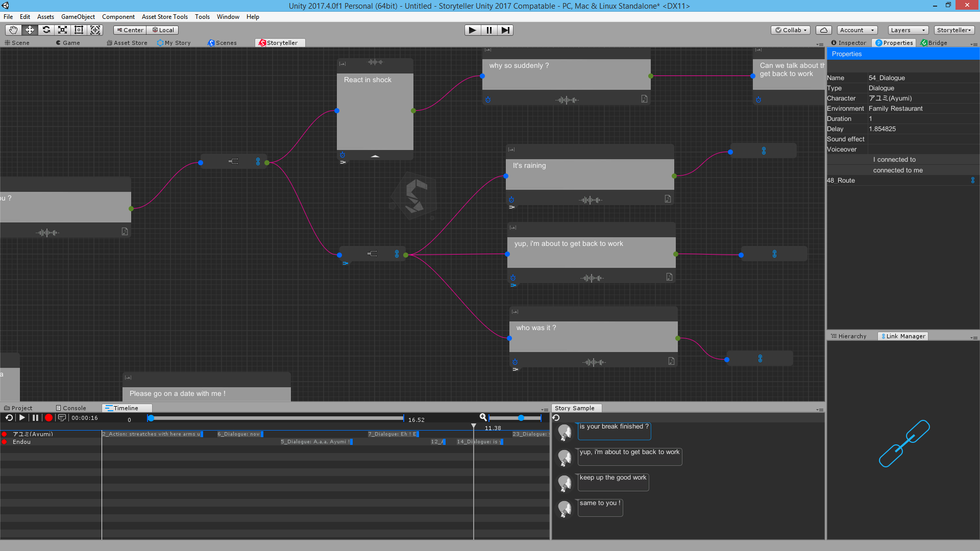Viewport: 980px width, 551px height.
Task: Toggle Local handle rotation button
Action: (163, 30)
